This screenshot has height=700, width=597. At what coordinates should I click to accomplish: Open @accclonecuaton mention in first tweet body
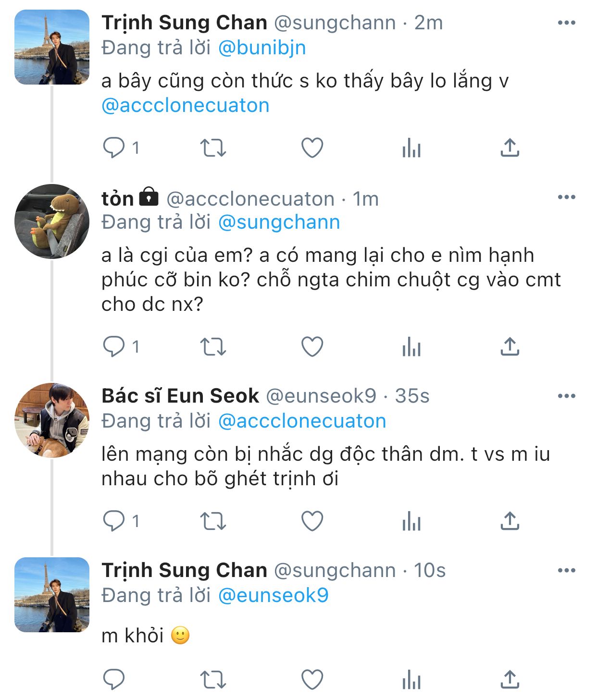coord(186,106)
